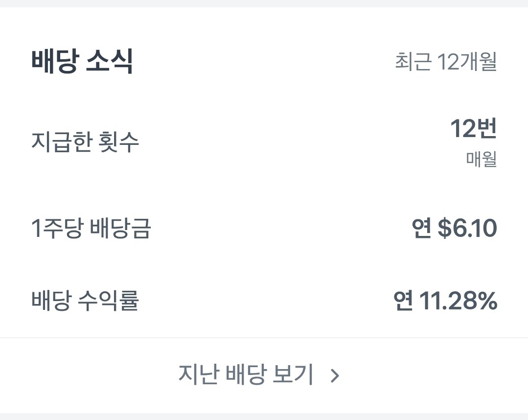Tap the 배당 수익률 label
Image resolution: width=528 pixels, height=420 pixels.
[x=85, y=301]
